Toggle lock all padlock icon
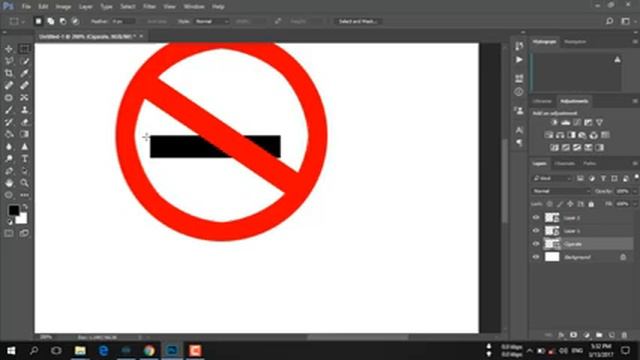Viewport: 640px width, 360px height. click(591, 204)
